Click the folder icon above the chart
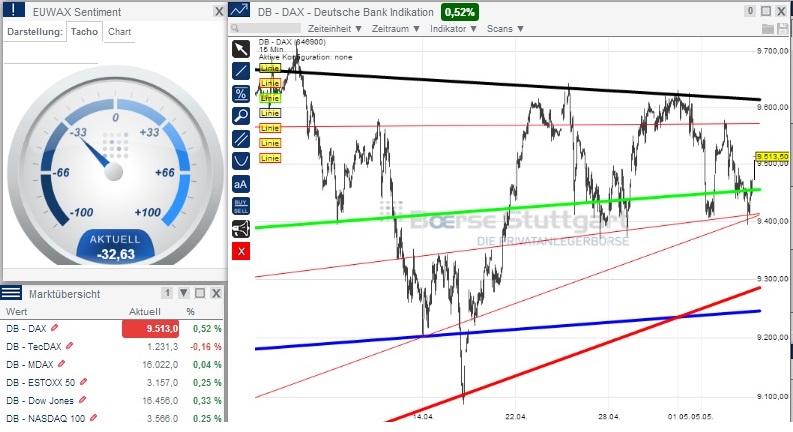Screen dimensions: 793x432 (768, 29)
